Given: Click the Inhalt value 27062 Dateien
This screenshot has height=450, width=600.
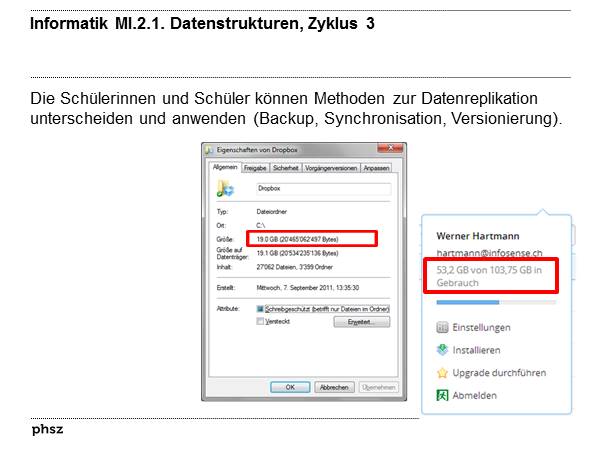Looking at the screenshot, I should click(x=294, y=267).
